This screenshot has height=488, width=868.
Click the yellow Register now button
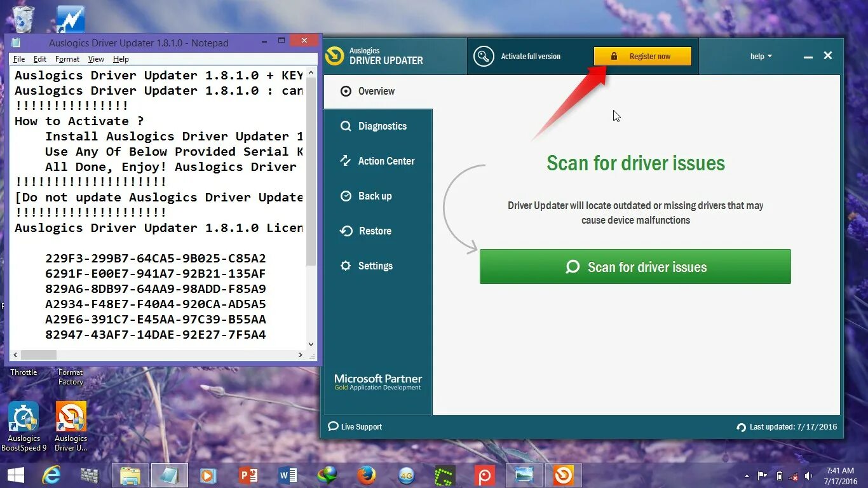click(642, 56)
